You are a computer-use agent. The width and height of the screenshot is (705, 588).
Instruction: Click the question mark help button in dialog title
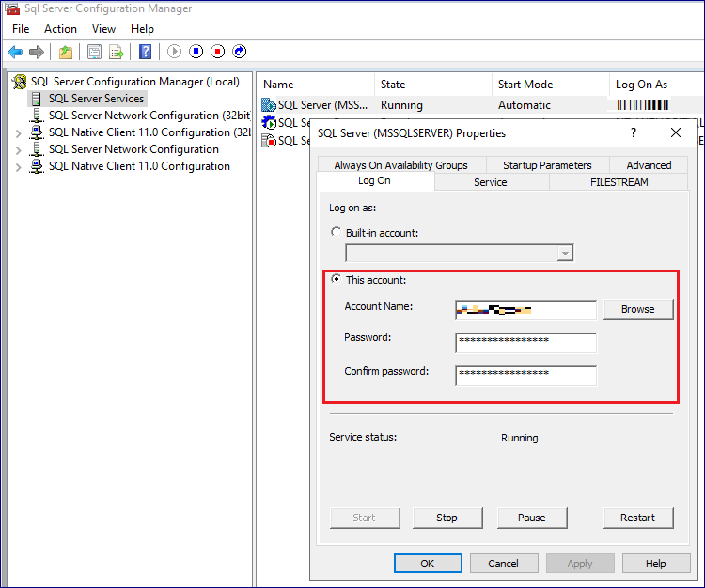point(634,133)
